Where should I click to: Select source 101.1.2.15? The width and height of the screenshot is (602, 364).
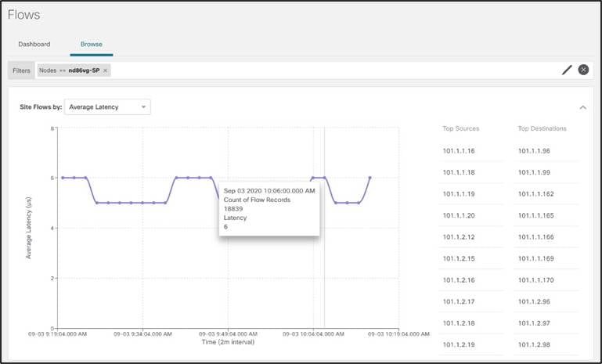[459, 258]
